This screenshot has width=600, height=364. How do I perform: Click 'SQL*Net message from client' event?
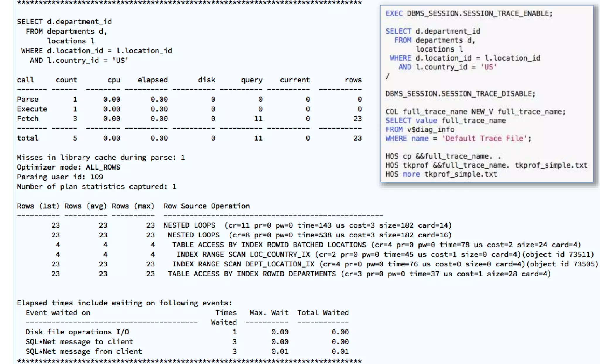[x=83, y=351]
